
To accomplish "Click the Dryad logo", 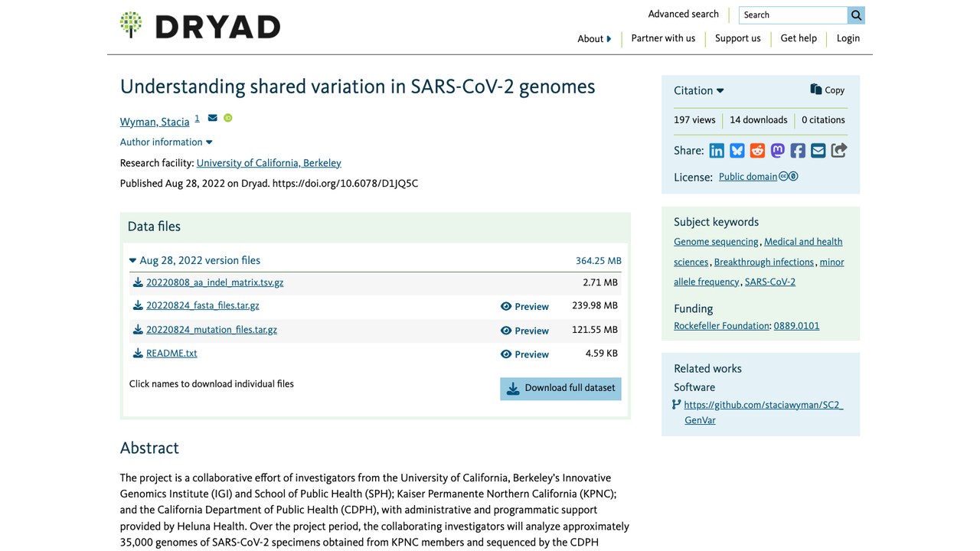I will [200, 26].
